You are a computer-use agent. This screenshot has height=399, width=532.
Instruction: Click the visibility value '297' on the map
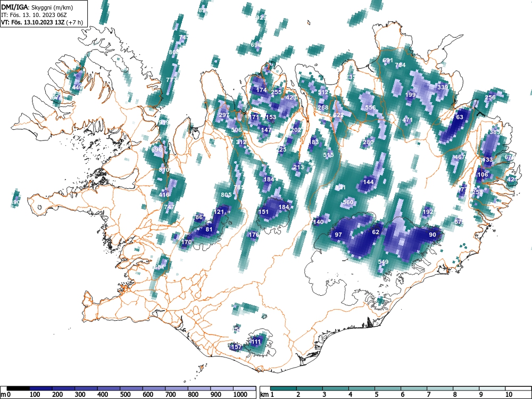[224, 115]
